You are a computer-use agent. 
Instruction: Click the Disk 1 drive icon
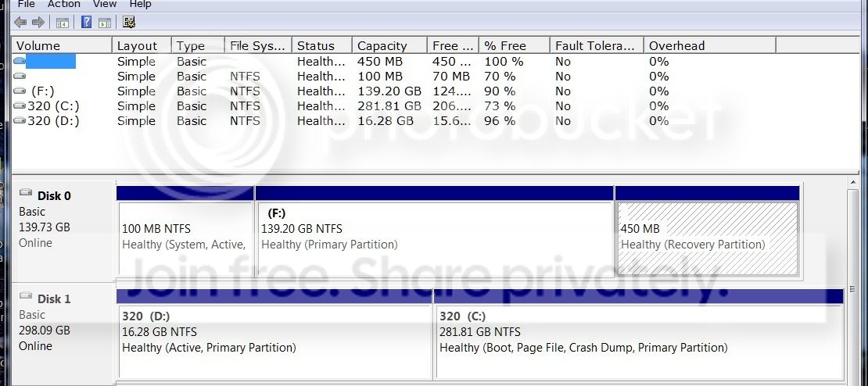(x=26, y=296)
